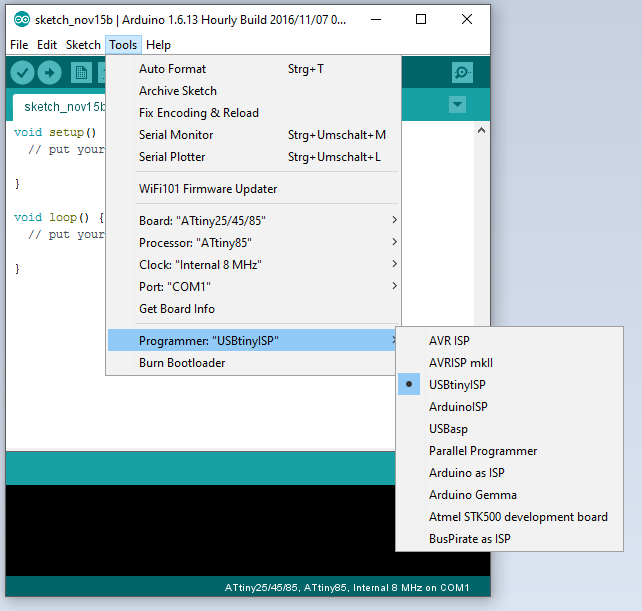Screen dimensions: 642x611
Task: Click on the void setup() code line
Action: (55, 132)
